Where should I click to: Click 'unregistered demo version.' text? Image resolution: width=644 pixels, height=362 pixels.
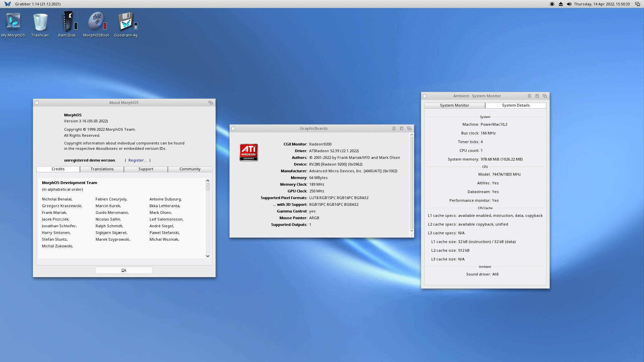tap(90, 160)
